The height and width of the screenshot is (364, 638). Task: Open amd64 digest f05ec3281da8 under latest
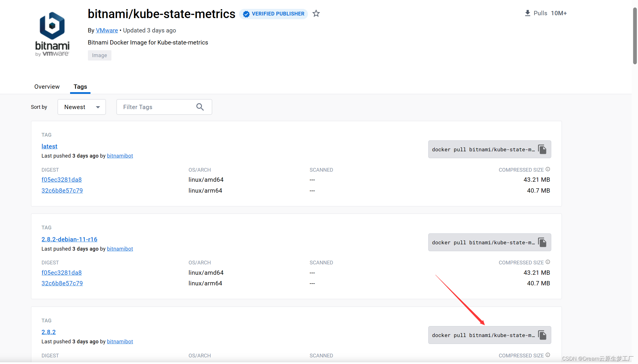[61, 180]
